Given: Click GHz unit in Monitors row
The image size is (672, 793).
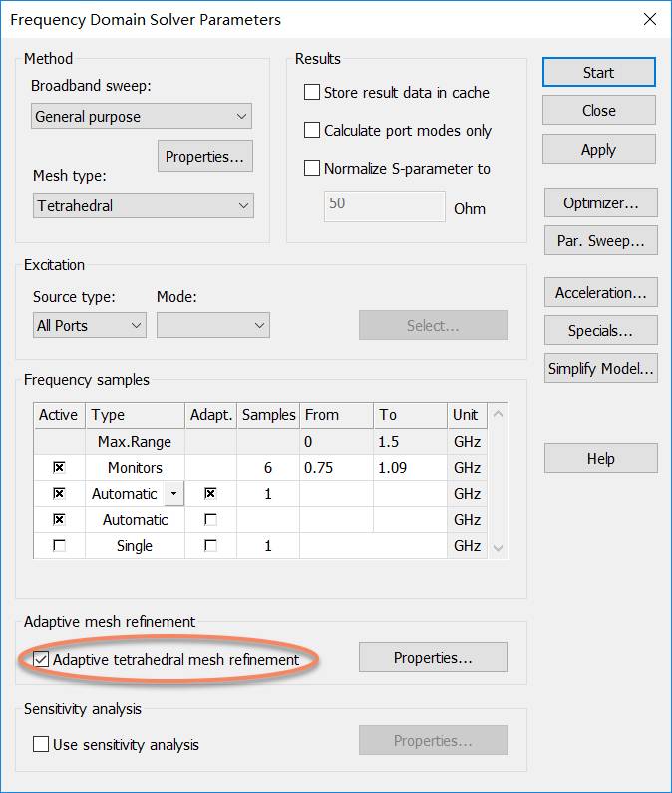Looking at the screenshot, I should pyautogui.click(x=467, y=467).
